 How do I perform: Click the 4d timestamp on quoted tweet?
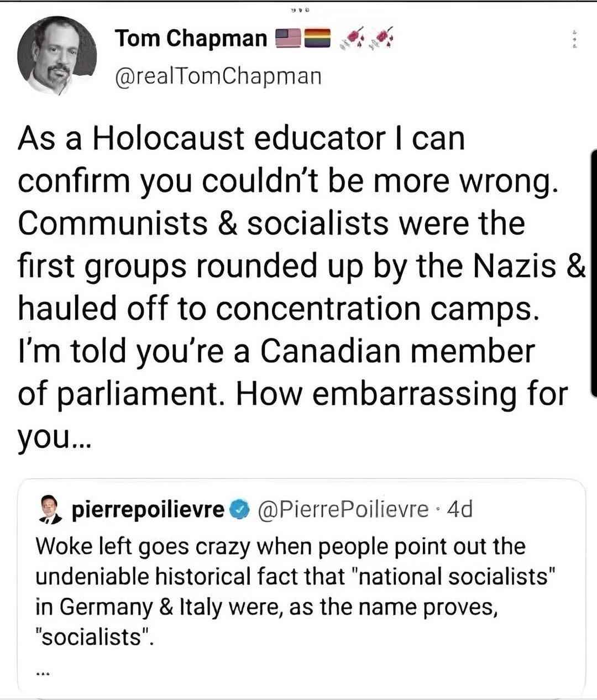(x=459, y=509)
